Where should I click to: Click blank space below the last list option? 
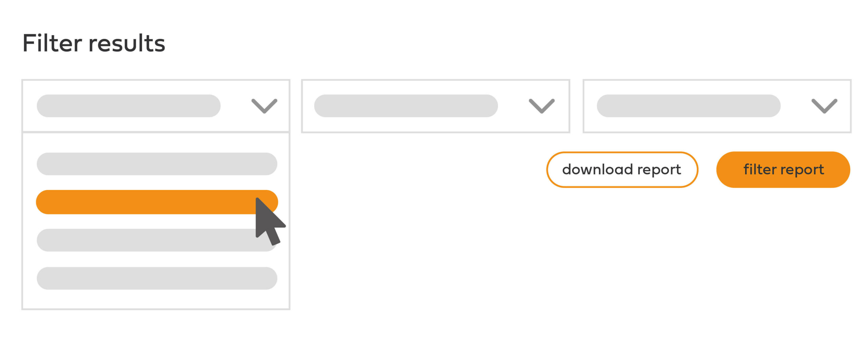tap(156, 299)
